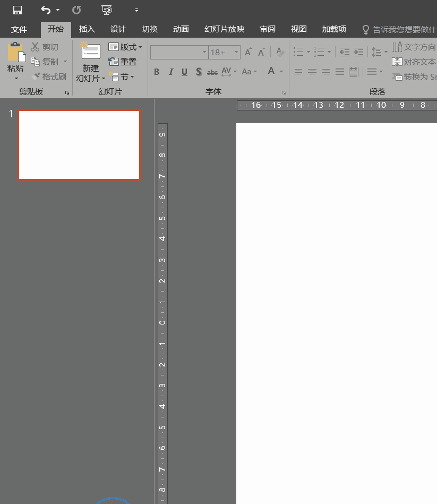437x504 pixels.
Task: Click the Undo arrow icon
Action: pyautogui.click(x=46, y=10)
